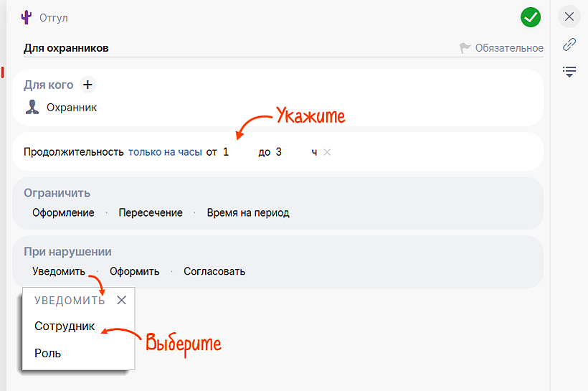Screen dimensions: 588x391
Task: Select Сотрудник in the Уведомить menu
Action: 65,326
